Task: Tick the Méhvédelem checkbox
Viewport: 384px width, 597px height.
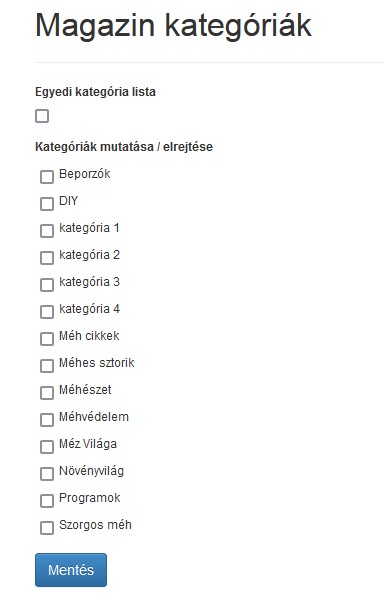Action: point(47,420)
